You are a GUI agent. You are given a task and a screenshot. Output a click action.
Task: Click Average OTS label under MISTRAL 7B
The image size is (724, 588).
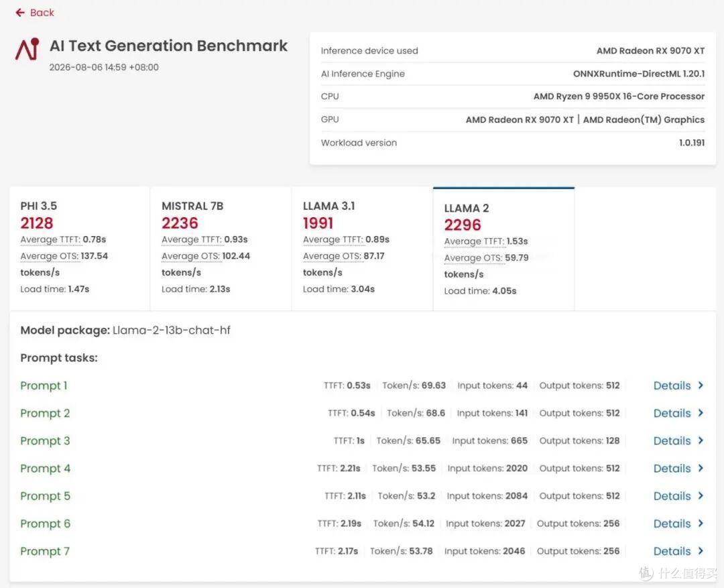tap(190, 256)
